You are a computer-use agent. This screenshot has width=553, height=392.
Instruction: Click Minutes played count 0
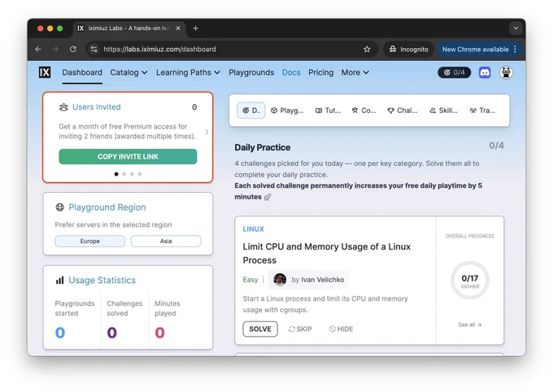(x=159, y=333)
